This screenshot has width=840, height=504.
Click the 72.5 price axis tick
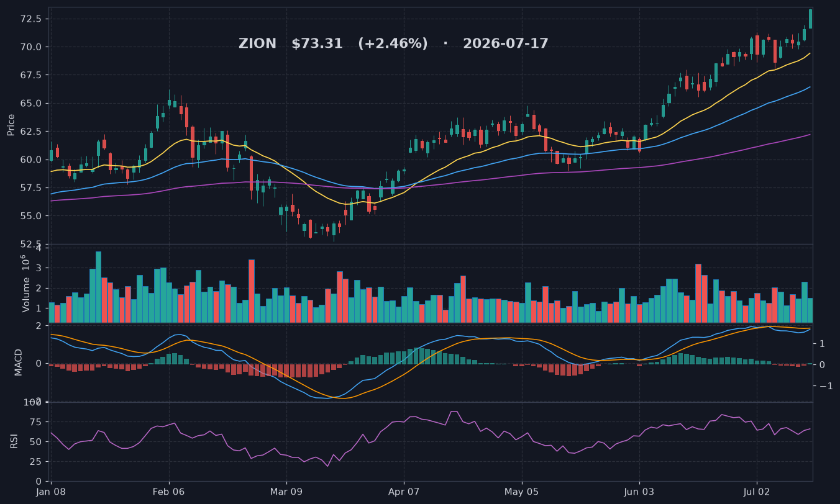(31, 19)
